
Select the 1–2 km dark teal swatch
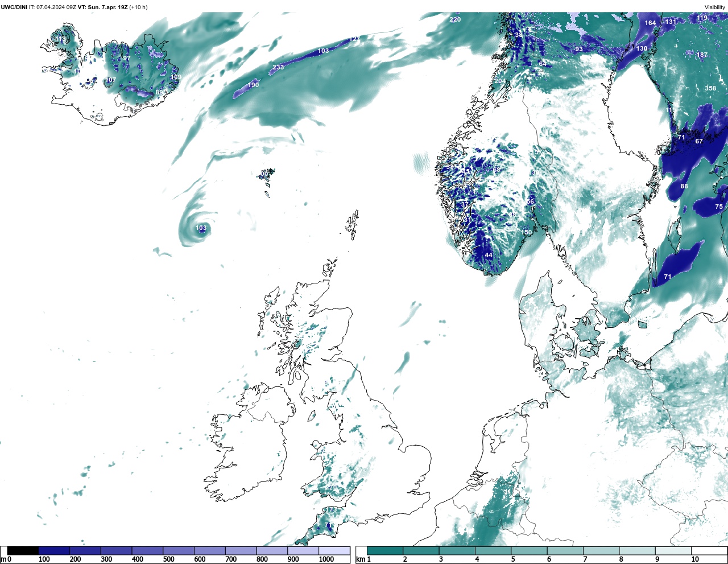pyautogui.click(x=385, y=550)
